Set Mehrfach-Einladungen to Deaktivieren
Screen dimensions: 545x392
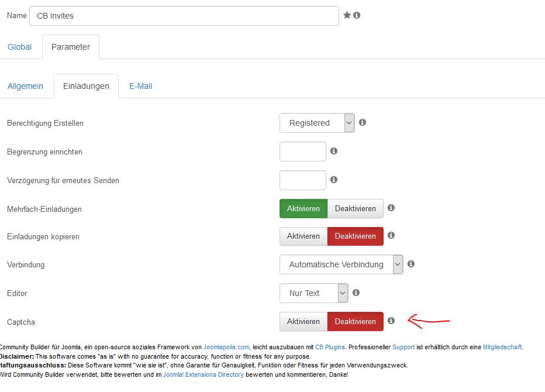[355, 209]
